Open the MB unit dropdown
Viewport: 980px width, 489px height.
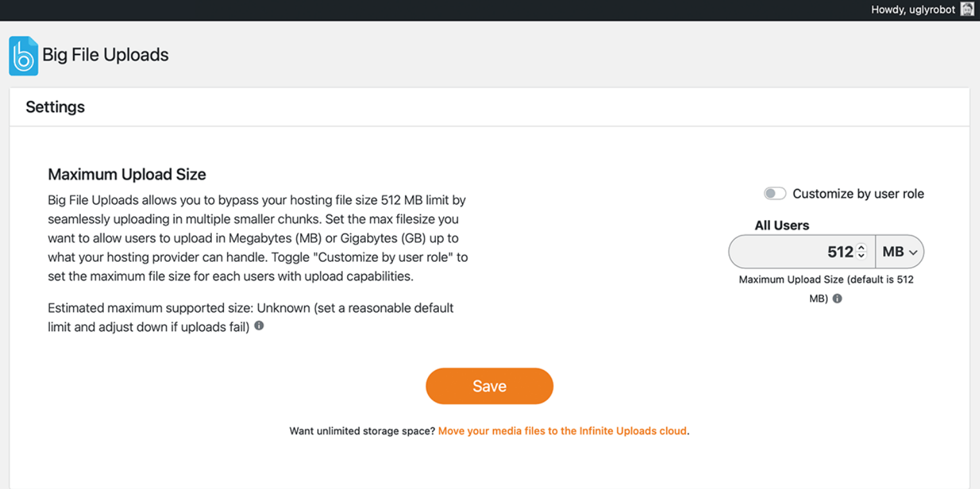(x=899, y=252)
